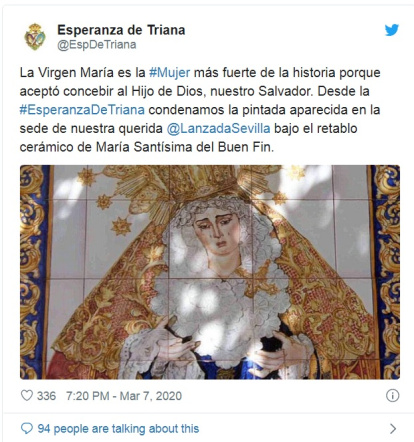Screen dimensions: 414x442
Task: Open the Esperanza de Triana profile avatar
Action: pos(35,37)
